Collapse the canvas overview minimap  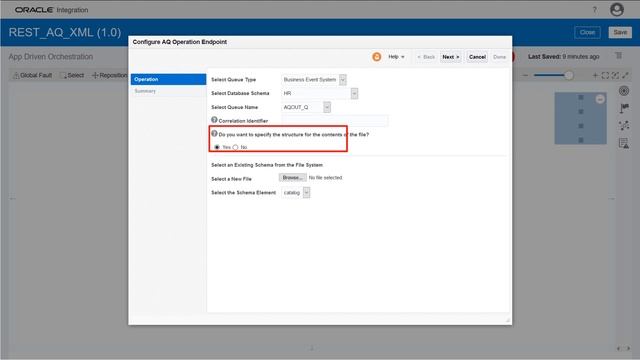point(600,99)
